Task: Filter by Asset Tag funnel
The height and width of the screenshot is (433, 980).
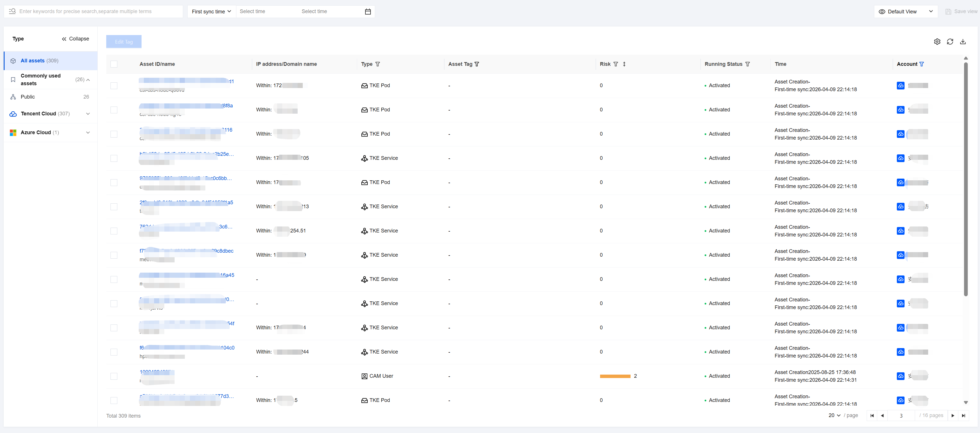Action: pos(477,64)
